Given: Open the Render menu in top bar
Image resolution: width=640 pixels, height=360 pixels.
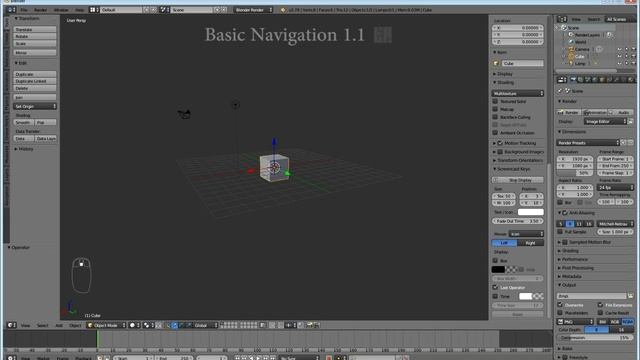Looking at the screenshot, I should tap(40, 10).
